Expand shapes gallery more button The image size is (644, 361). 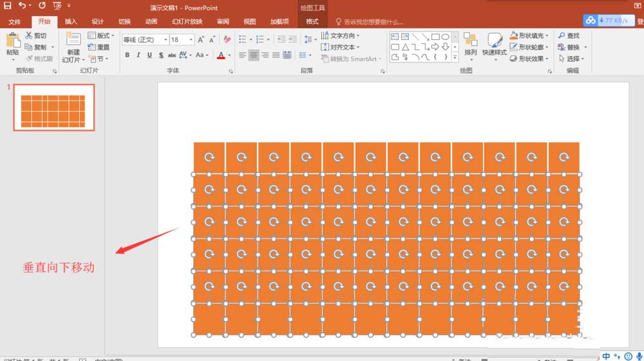(455, 57)
